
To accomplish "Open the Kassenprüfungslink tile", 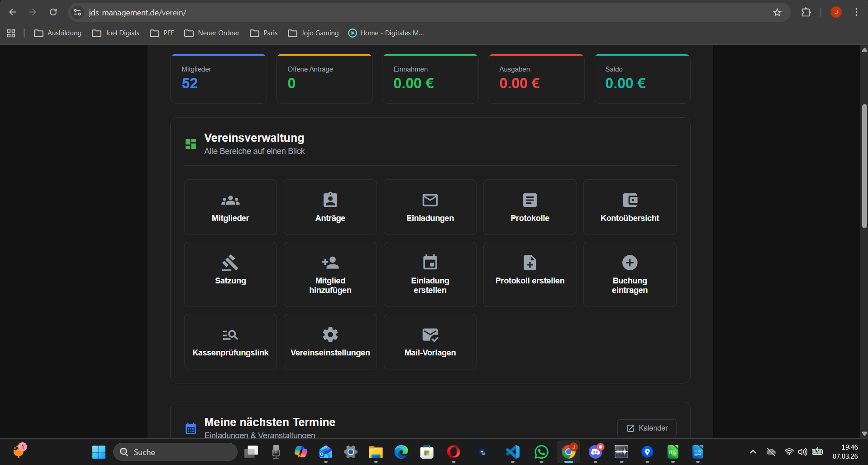I will pos(230,341).
